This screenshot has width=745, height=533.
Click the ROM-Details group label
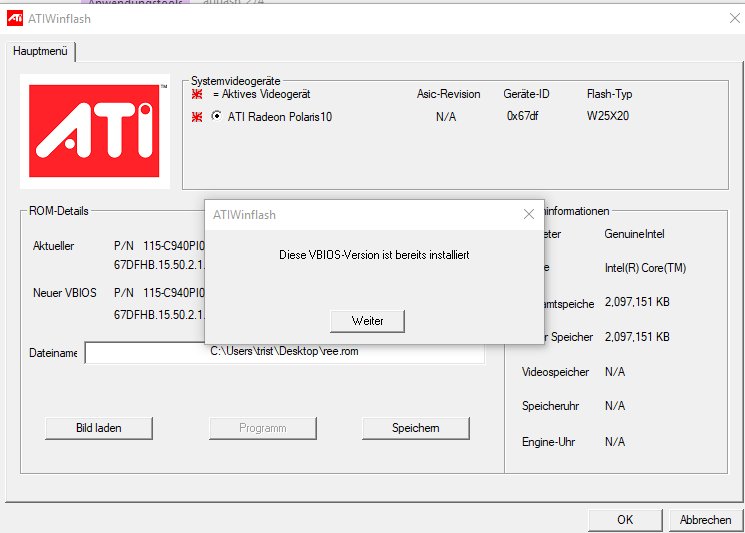click(58, 211)
